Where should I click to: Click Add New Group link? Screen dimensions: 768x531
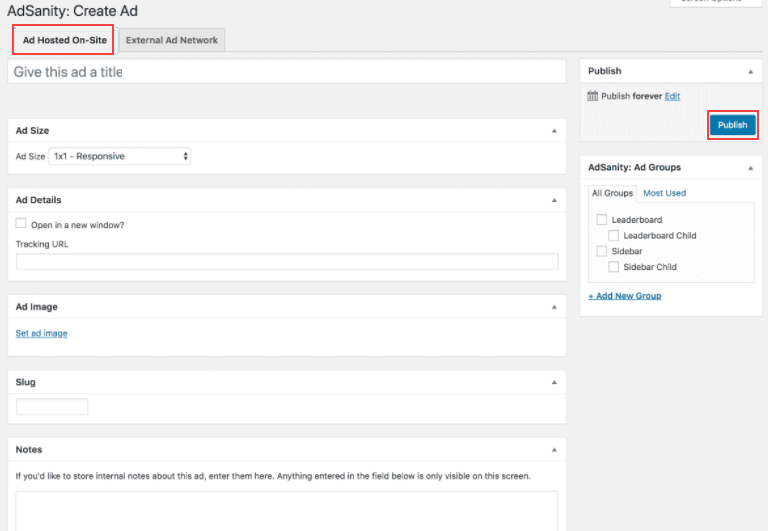(x=624, y=296)
